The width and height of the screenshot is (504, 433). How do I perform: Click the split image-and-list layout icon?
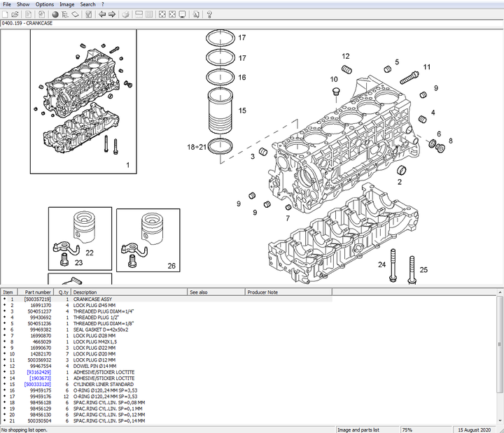click(x=139, y=15)
